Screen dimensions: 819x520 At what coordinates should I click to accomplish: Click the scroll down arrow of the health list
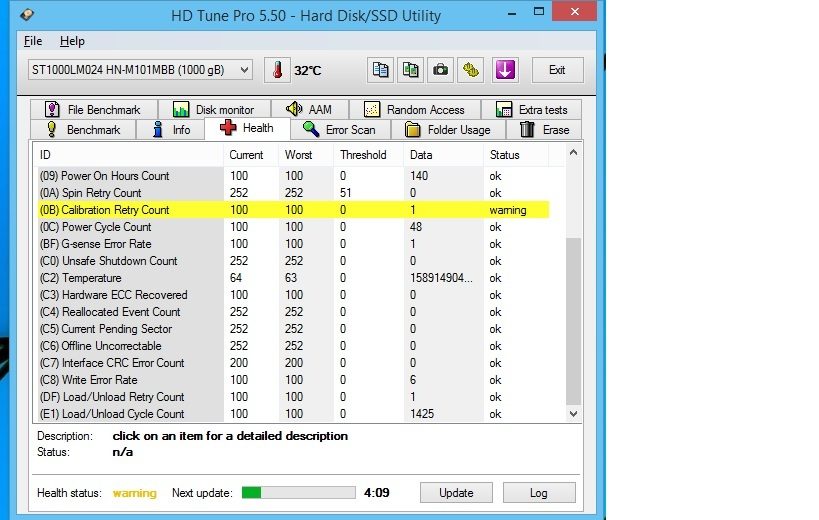tap(574, 414)
